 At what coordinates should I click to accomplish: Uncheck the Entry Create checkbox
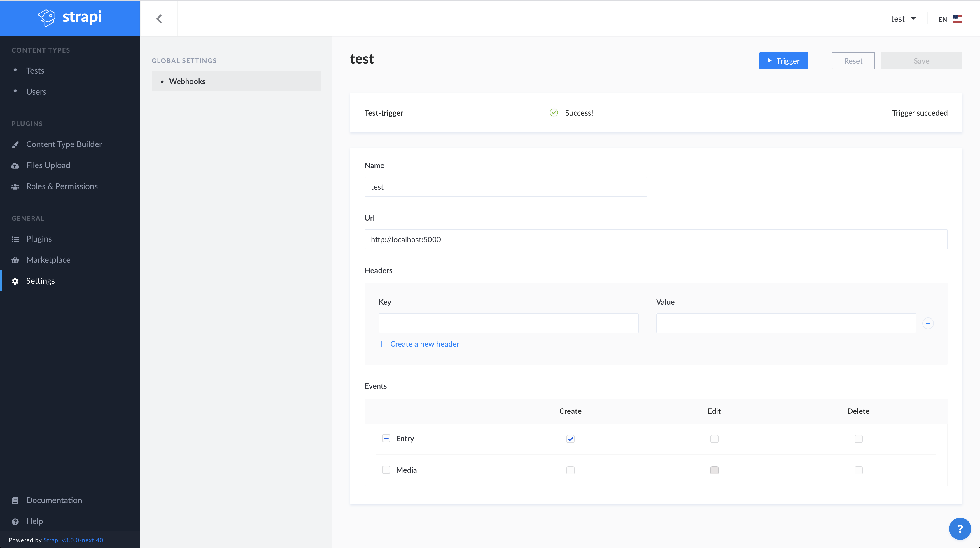pos(570,439)
